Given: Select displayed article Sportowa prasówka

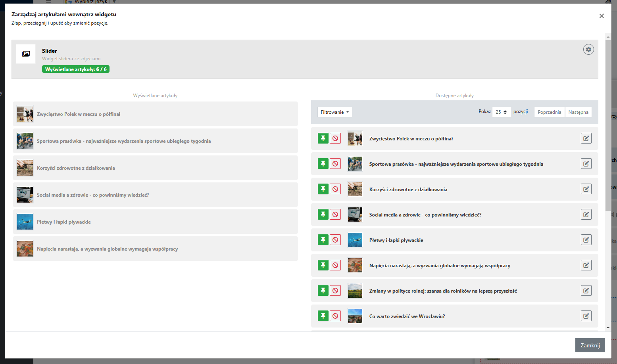Looking at the screenshot, I should coord(155,141).
